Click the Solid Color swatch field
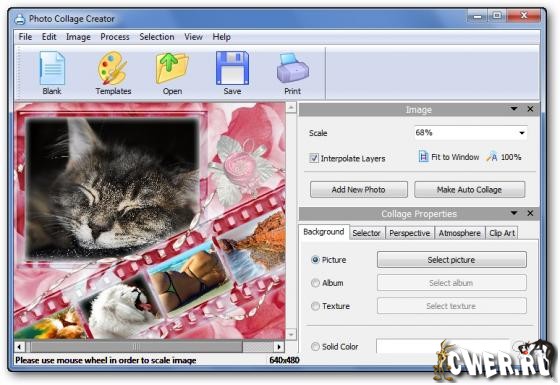Viewport: 560px width, 385px height. click(443, 346)
